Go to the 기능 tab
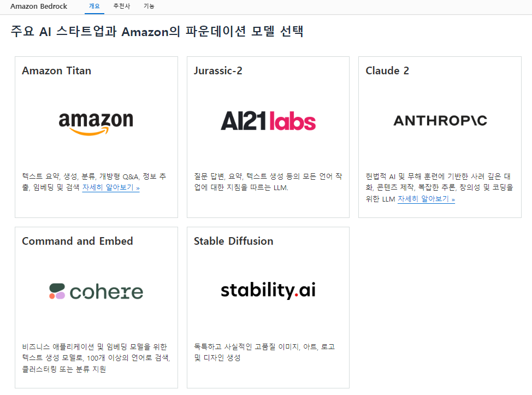 click(x=149, y=6)
